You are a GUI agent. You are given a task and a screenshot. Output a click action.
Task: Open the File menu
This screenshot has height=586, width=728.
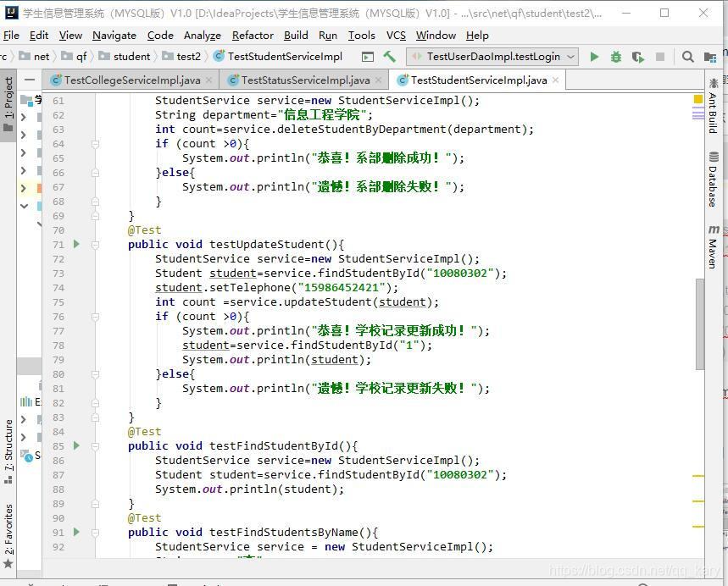pos(11,36)
